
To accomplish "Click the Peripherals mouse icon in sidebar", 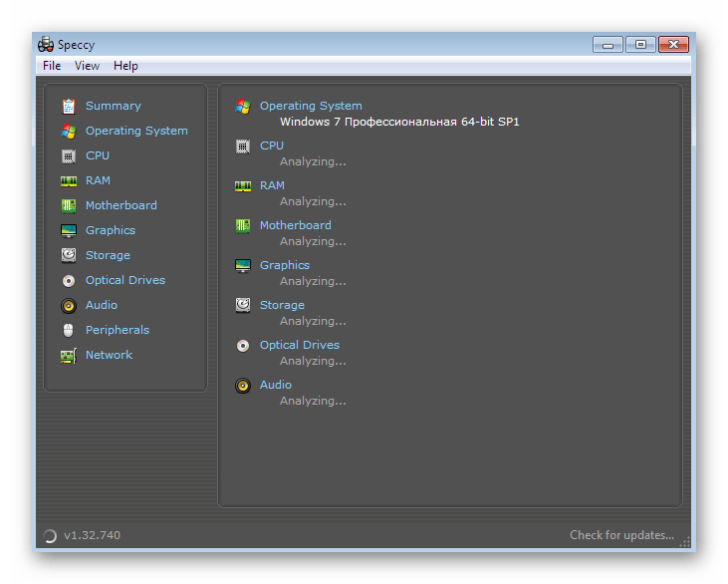I will [x=69, y=330].
